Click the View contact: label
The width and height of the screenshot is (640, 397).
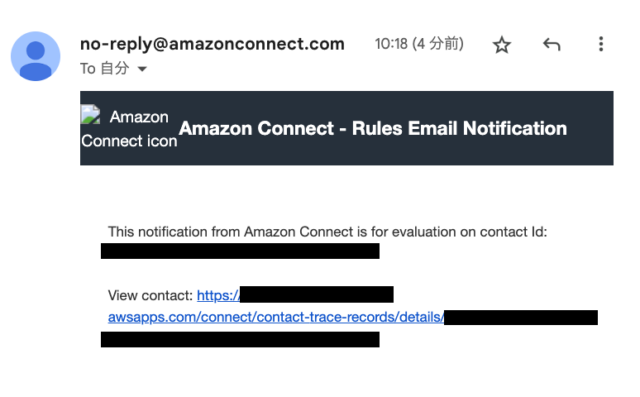(150, 295)
